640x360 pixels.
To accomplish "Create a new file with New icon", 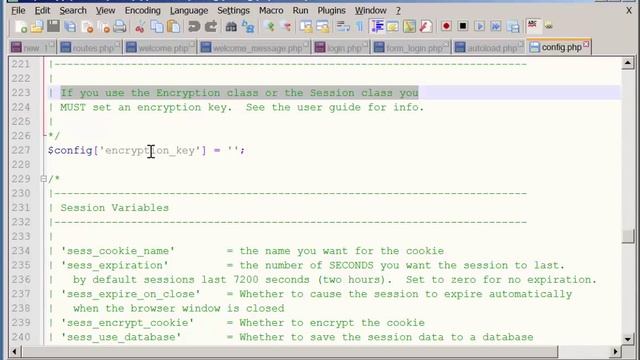I will pos(21,27).
